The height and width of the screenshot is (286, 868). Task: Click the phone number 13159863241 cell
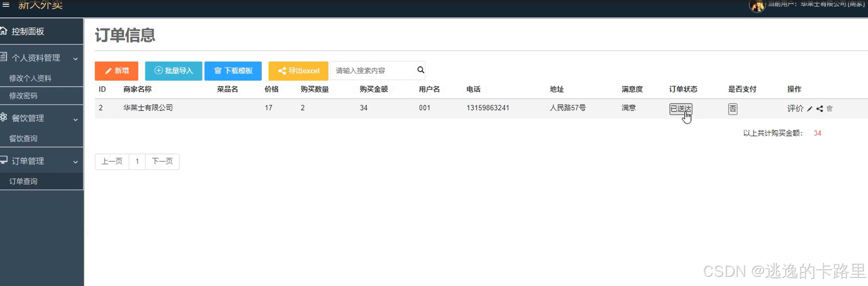[488, 108]
